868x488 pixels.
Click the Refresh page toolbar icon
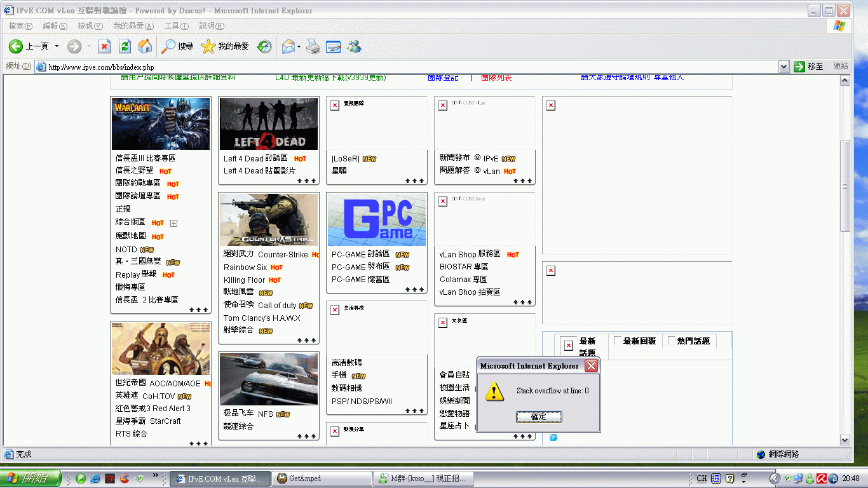click(x=125, y=46)
